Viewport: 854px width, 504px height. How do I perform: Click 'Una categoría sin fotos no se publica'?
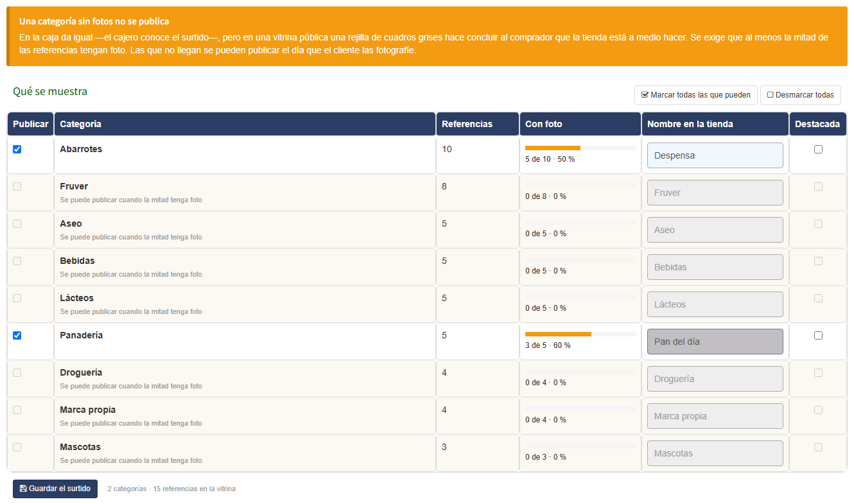94,22
